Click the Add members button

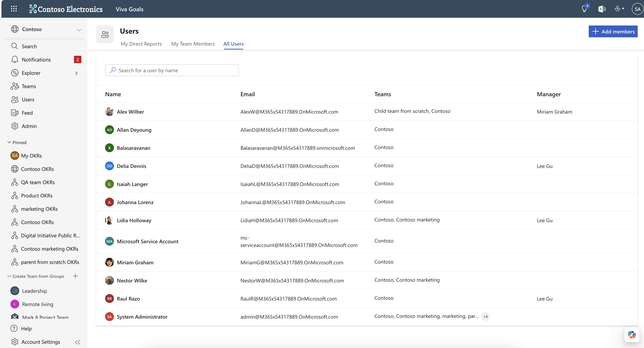[x=613, y=31]
